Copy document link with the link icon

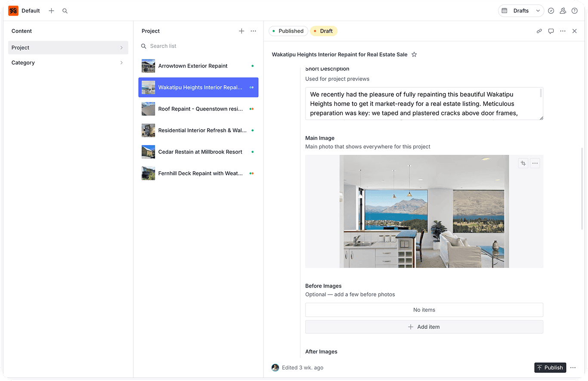[x=539, y=31]
